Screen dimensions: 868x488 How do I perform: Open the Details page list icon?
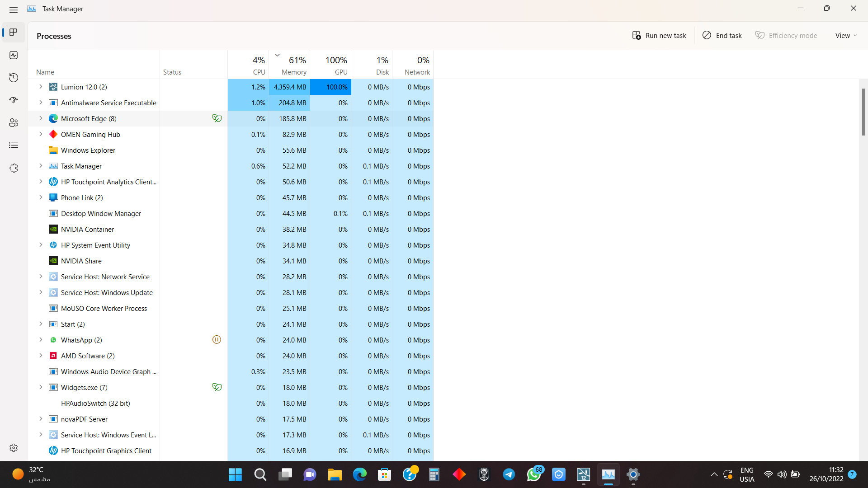(14, 145)
